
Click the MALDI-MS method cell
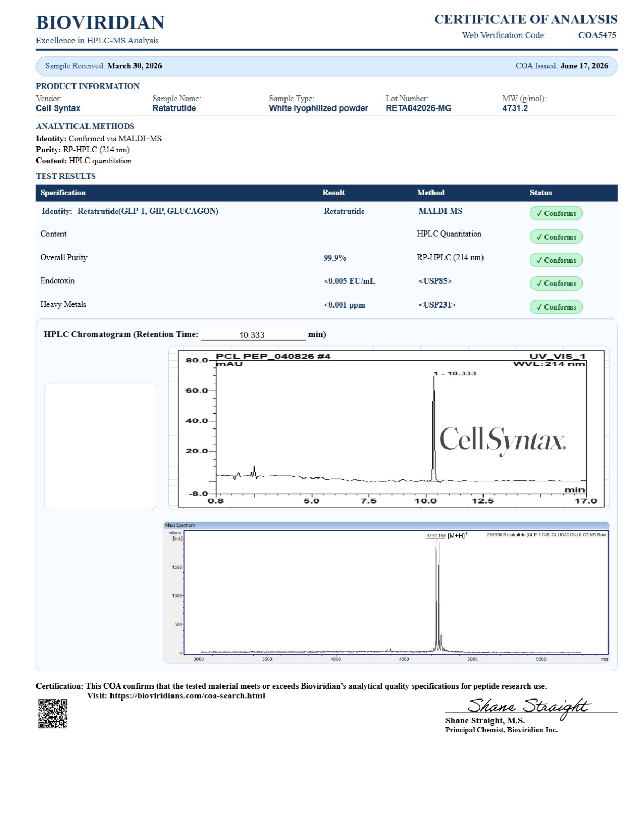[440, 211]
